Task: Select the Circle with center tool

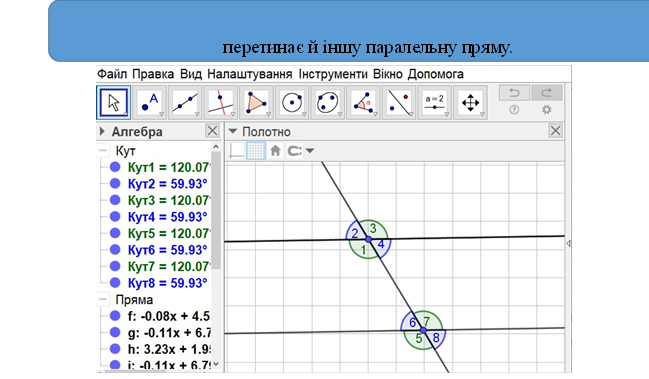Action: (292, 103)
